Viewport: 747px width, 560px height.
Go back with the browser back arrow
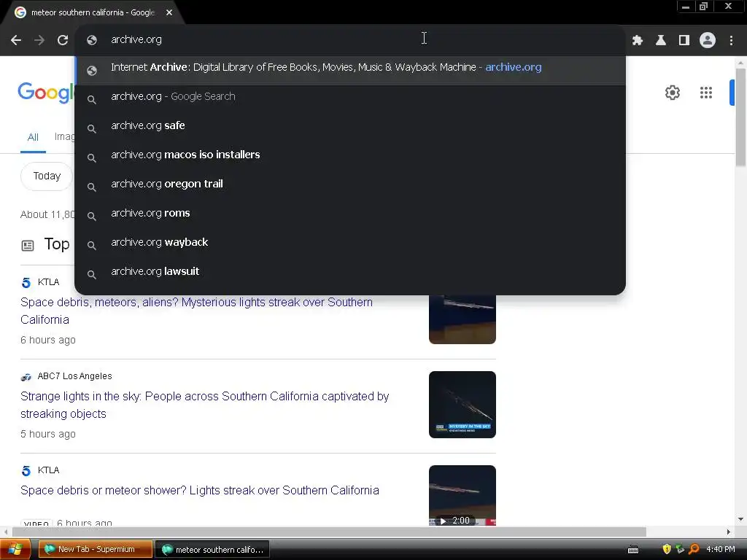(16, 41)
